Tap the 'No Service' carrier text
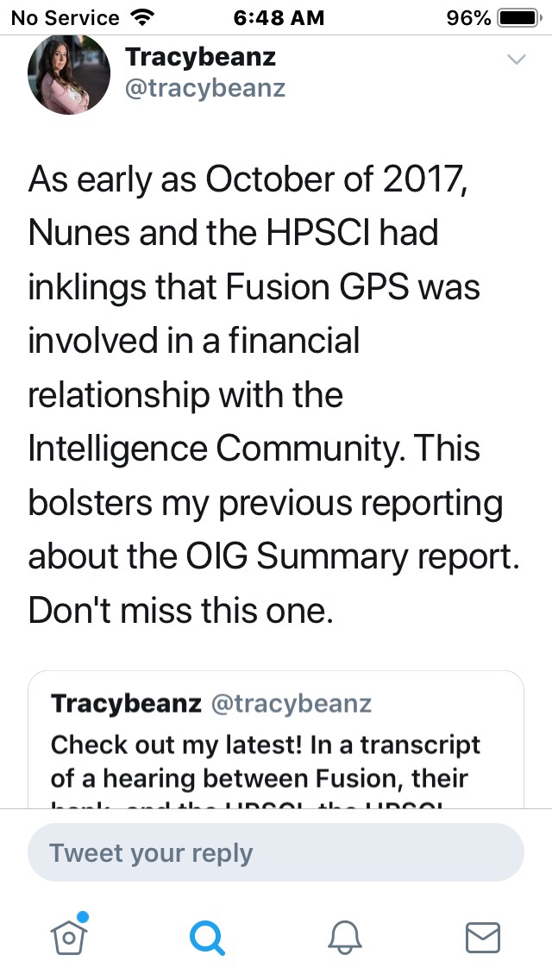The height and width of the screenshot is (980, 552). point(65,17)
